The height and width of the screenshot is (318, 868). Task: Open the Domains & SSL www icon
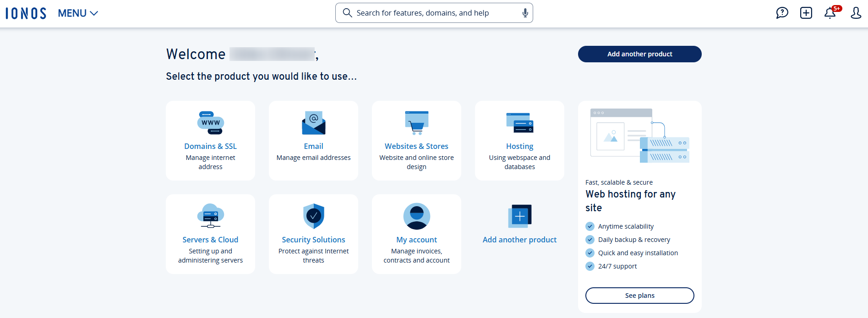[x=210, y=123]
